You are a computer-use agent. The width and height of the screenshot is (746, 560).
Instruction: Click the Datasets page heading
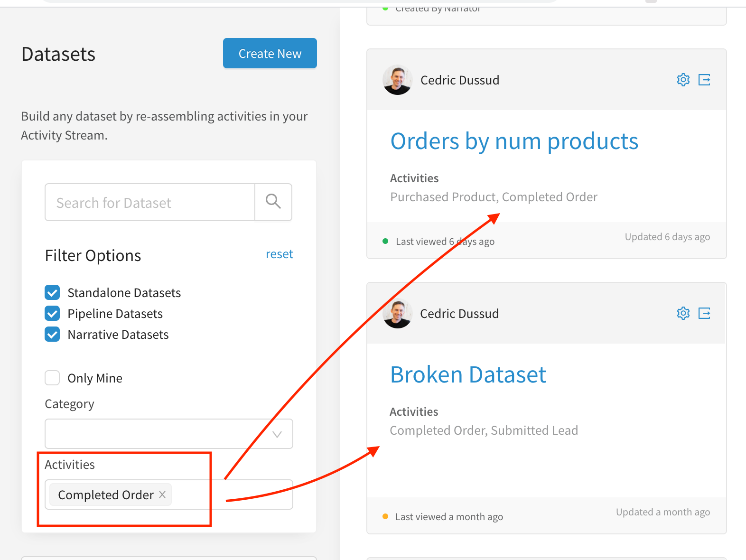pos(58,54)
